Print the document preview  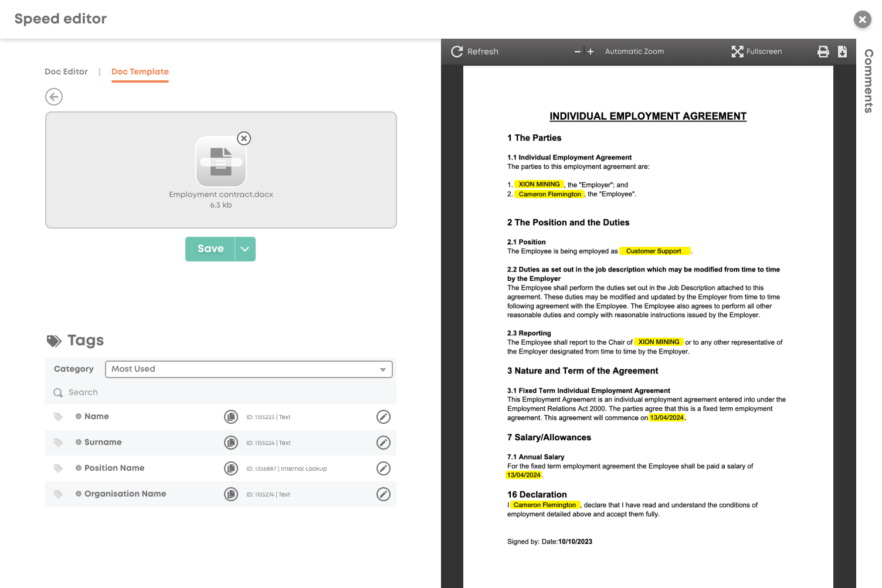point(823,52)
